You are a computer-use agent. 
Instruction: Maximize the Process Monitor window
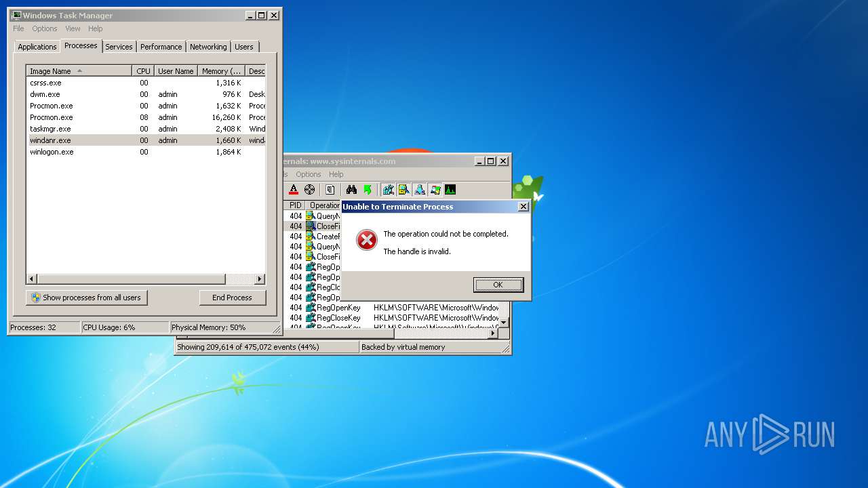point(491,161)
